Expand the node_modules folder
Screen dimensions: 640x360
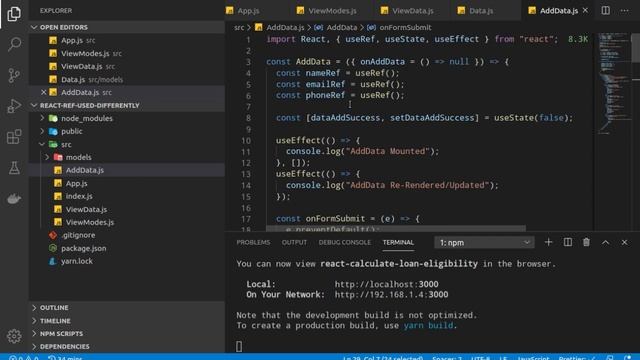[x=127, y=118]
